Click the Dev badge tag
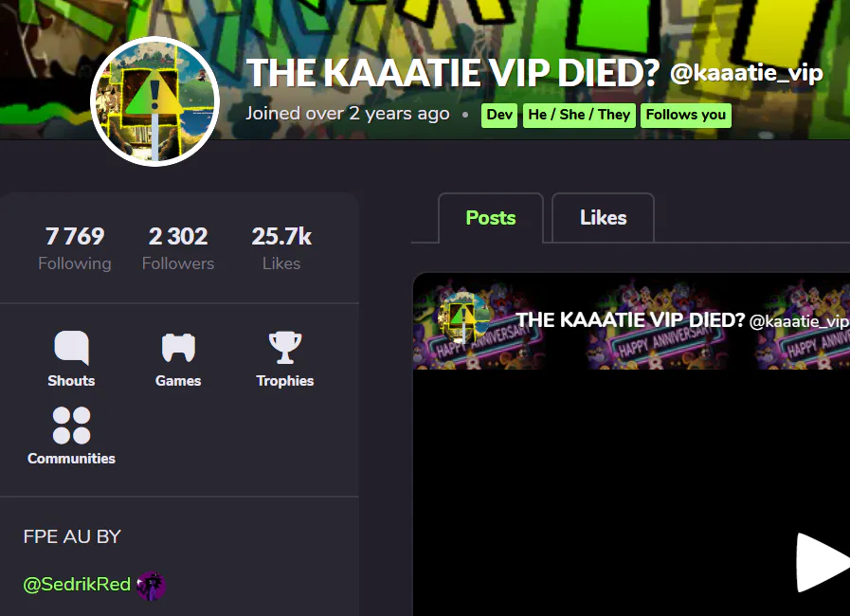Screen dimensions: 850x616 tap(499, 116)
